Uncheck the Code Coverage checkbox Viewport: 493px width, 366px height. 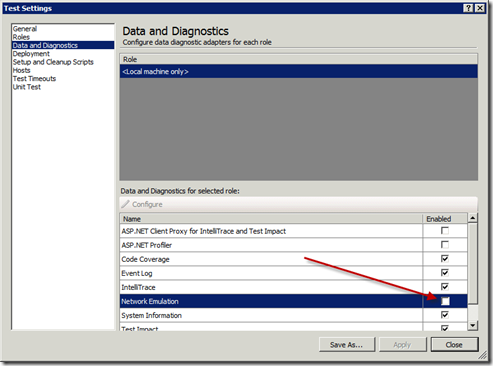[445, 259]
